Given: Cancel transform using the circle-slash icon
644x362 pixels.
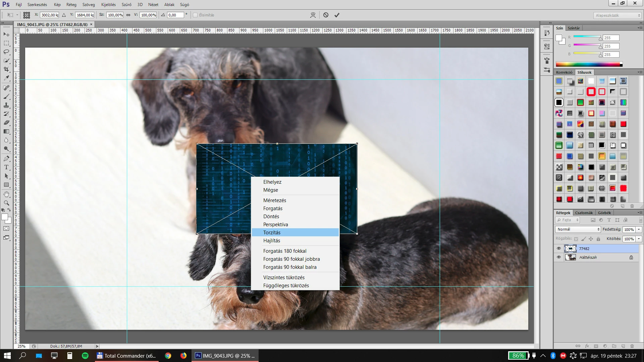Looking at the screenshot, I should 326,15.
